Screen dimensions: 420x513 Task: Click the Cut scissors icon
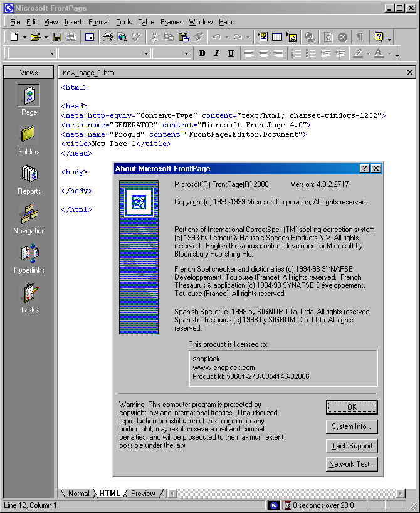click(154, 37)
